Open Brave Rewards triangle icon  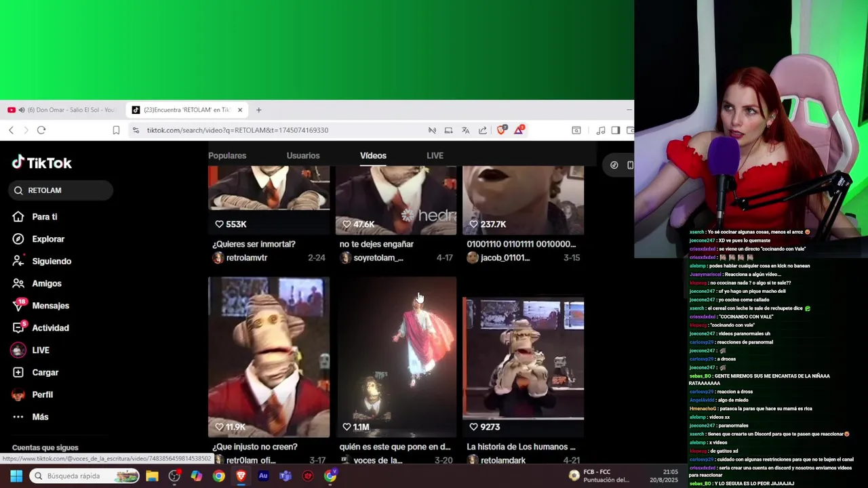pyautogui.click(x=519, y=129)
